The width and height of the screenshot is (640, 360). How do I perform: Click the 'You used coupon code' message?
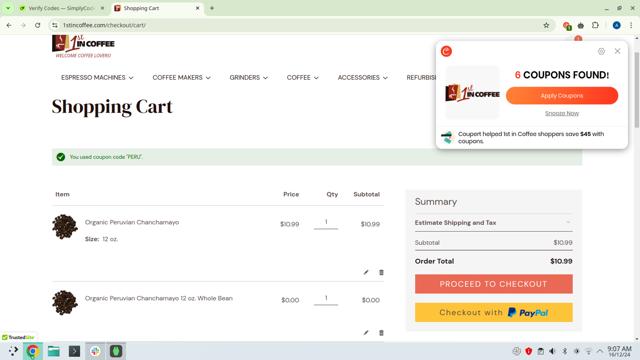[106, 157]
